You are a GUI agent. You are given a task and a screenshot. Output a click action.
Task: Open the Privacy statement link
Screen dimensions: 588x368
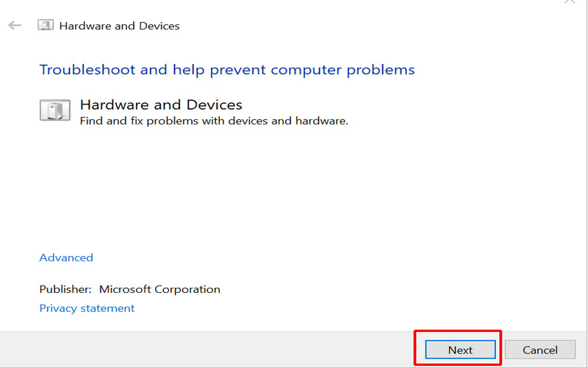point(87,308)
